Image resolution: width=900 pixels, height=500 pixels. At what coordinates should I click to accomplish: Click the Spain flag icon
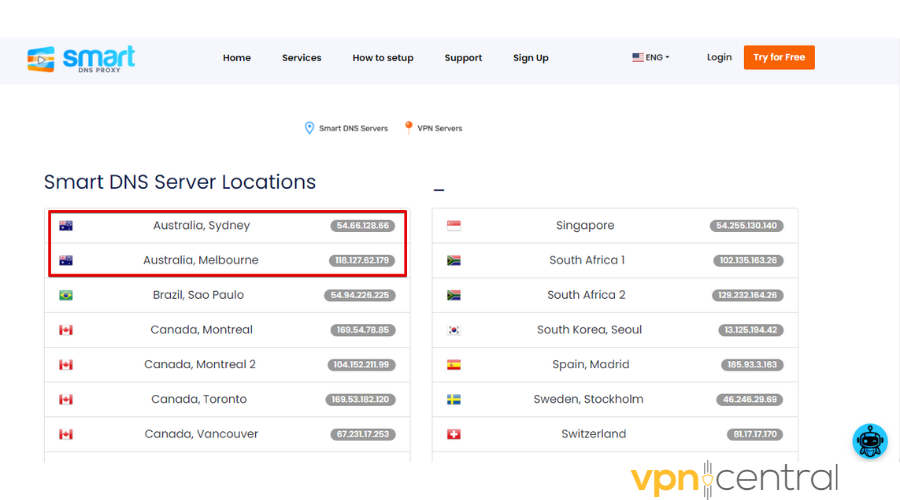[x=454, y=365]
